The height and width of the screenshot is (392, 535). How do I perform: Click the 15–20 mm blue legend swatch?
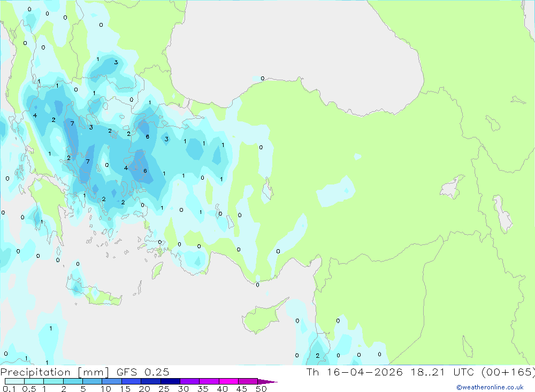131,381
